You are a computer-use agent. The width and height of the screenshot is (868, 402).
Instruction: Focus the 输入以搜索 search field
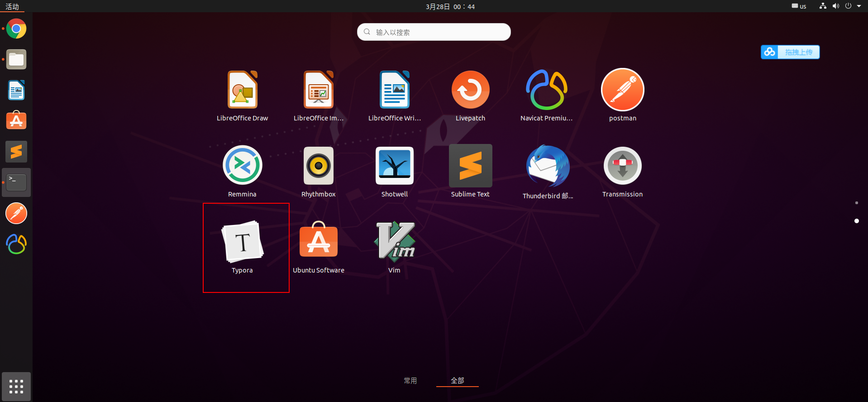pyautogui.click(x=434, y=32)
